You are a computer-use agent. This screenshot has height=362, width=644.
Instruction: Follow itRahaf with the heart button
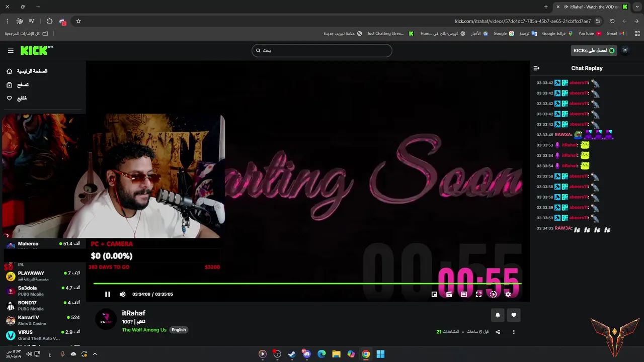tap(514, 315)
